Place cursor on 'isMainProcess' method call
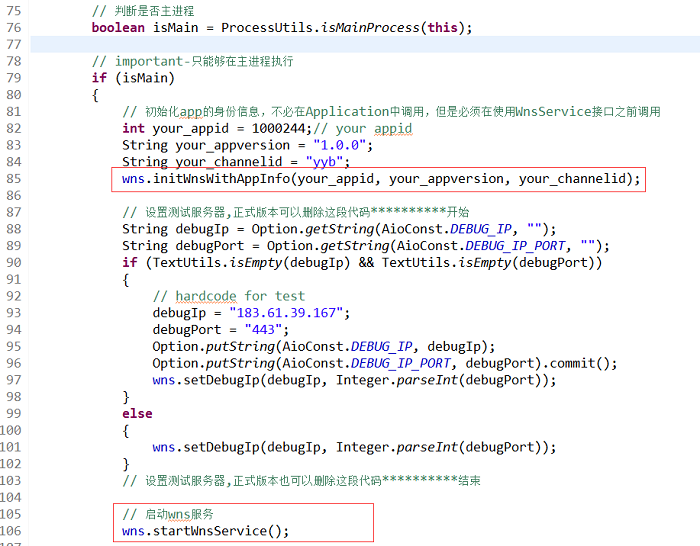The width and height of the screenshot is (700, 546). pos(370,28)
